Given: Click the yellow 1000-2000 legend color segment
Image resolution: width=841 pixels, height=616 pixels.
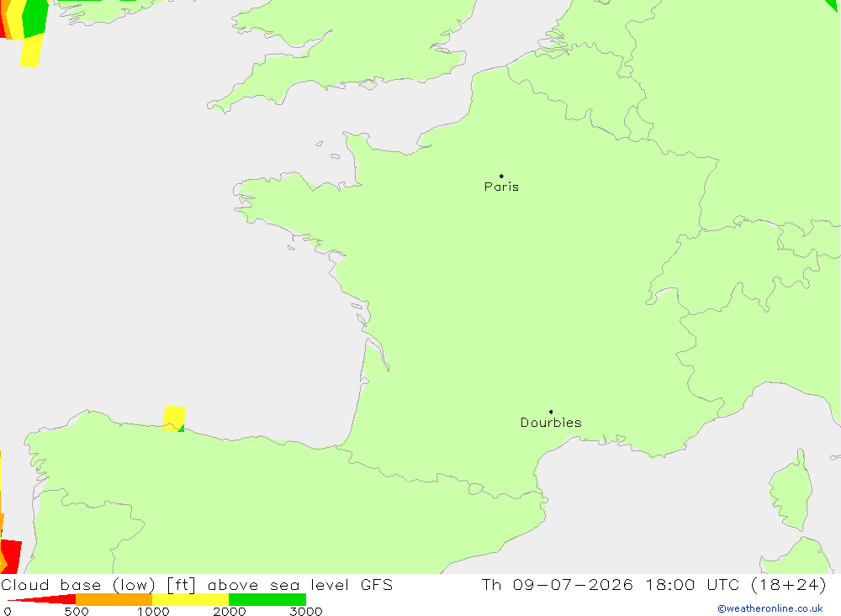Looking at the screenshot, I should (x=190, y=599).
